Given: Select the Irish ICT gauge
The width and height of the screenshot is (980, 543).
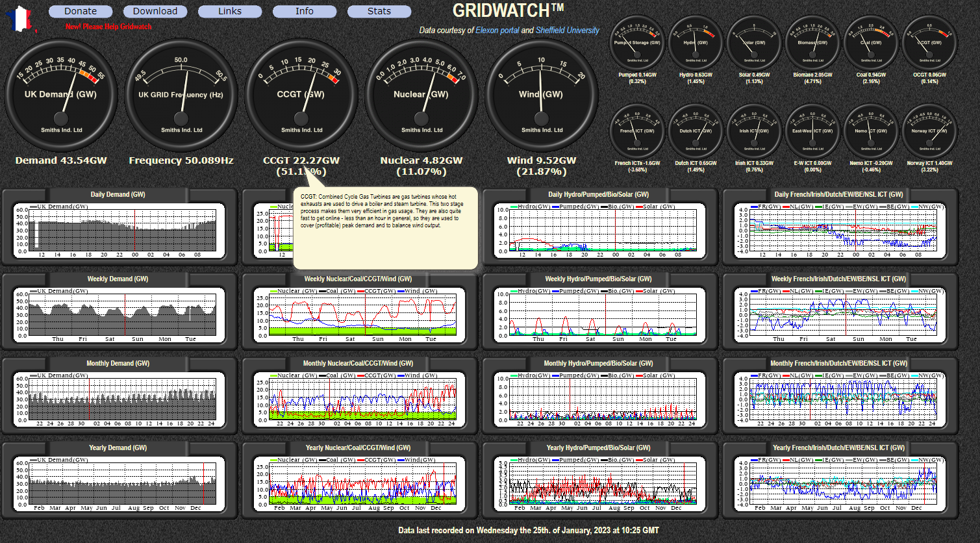Looking at the screenshot, I should coord(755,131).
